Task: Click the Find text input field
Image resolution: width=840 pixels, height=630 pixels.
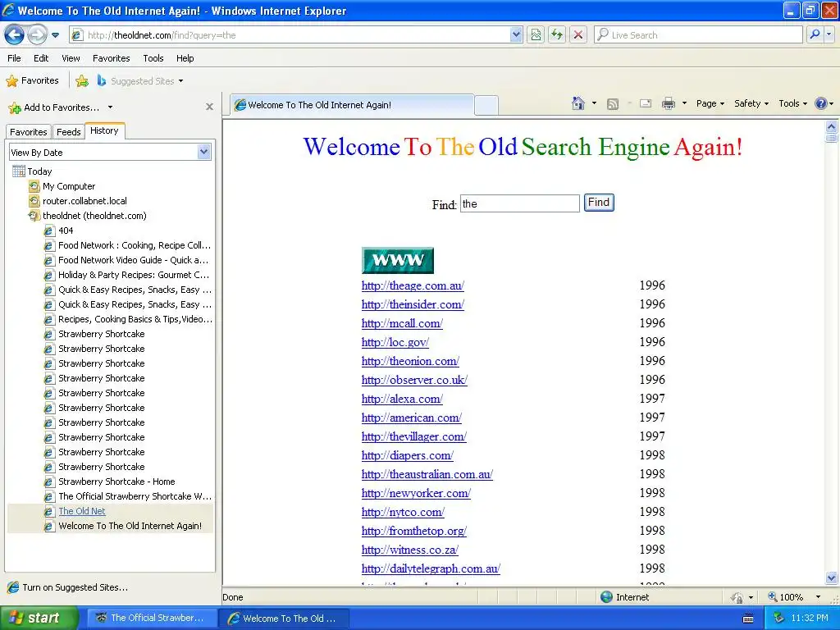Action: tap(519, 203)
